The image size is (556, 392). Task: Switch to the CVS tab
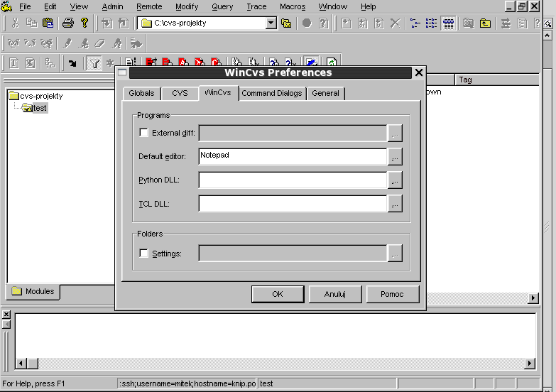click(x=180, y=93)
